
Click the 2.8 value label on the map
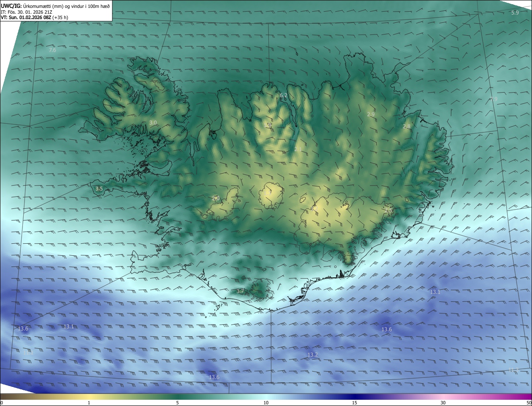coord(406,127)
